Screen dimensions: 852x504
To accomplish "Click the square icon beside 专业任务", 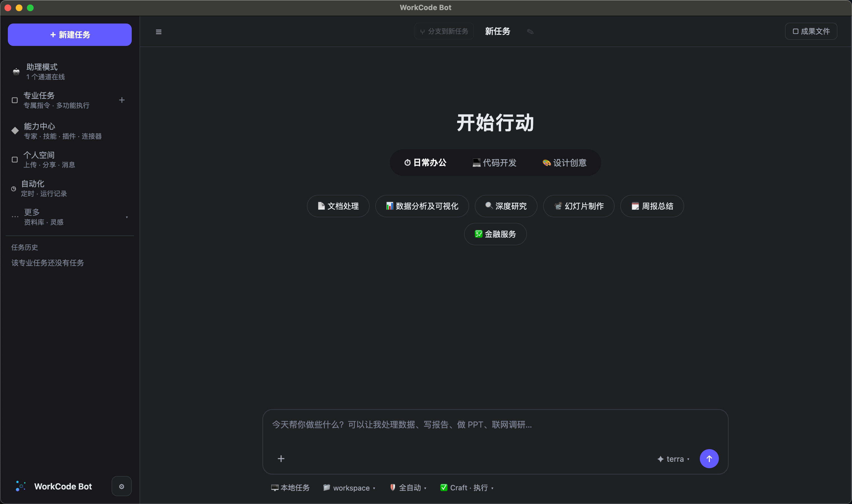I will coord(15,100).
